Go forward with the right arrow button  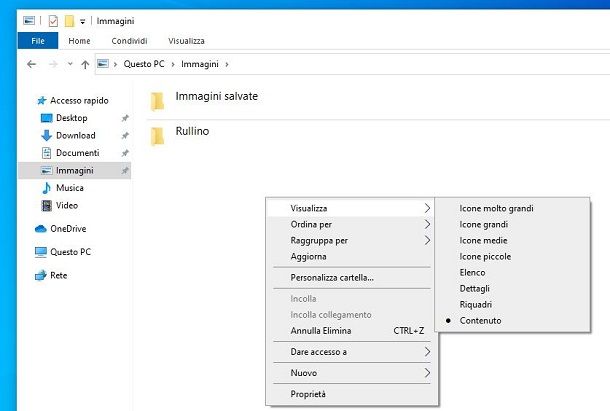pos(53,64)
